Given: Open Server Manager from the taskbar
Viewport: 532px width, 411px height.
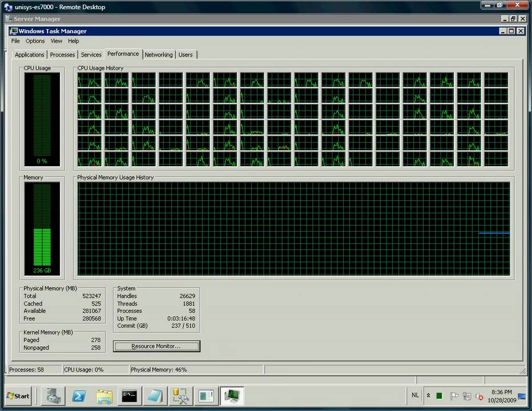Looking at the screenshot, I should 53,396.
